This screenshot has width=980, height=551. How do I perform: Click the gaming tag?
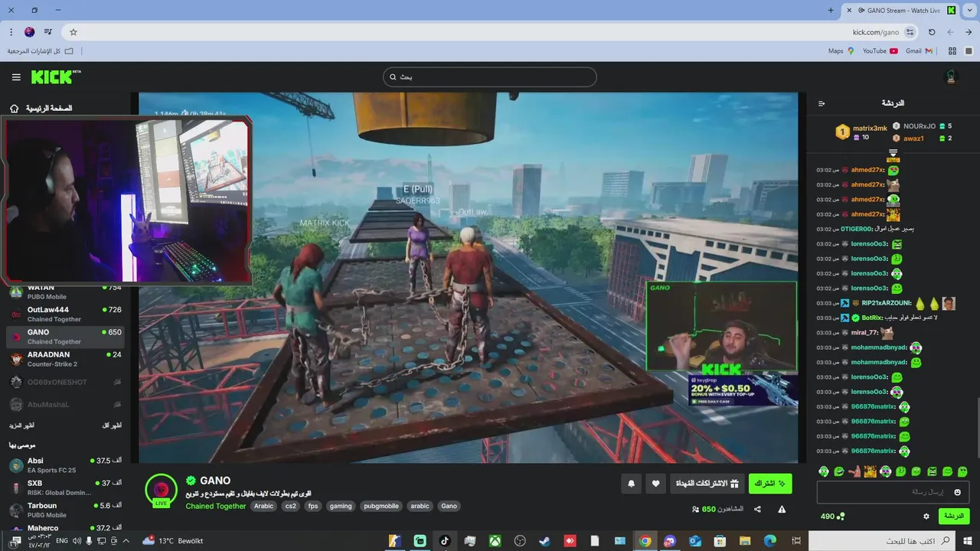click(341, 506)
